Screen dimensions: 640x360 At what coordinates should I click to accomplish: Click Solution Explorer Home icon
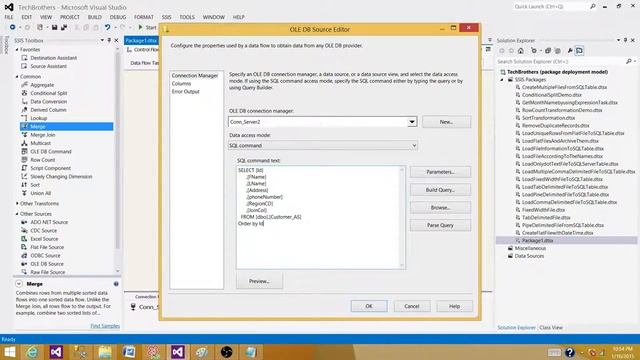click(x=521, y=51)
